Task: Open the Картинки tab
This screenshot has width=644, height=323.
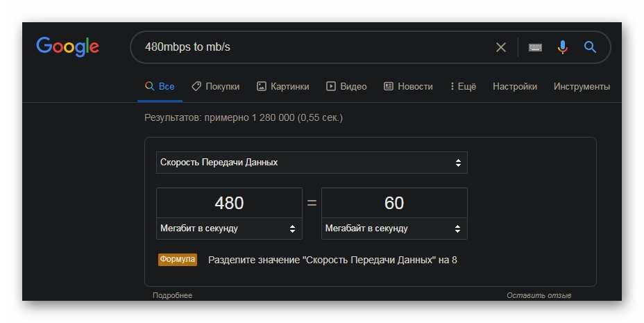Action: 283,87
